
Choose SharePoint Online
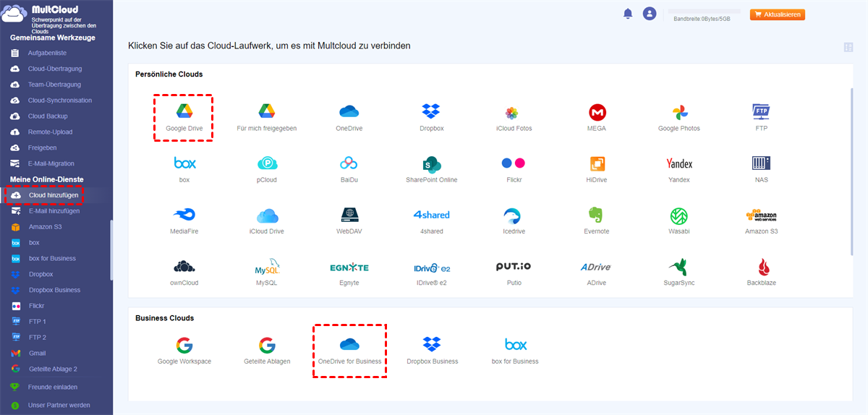click(432, 163)
